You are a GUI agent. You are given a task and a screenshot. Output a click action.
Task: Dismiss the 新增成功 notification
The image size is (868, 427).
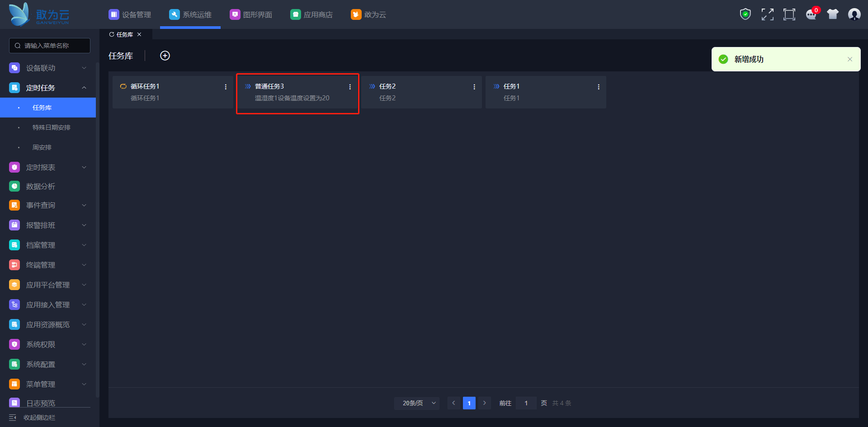pos(850,59)
